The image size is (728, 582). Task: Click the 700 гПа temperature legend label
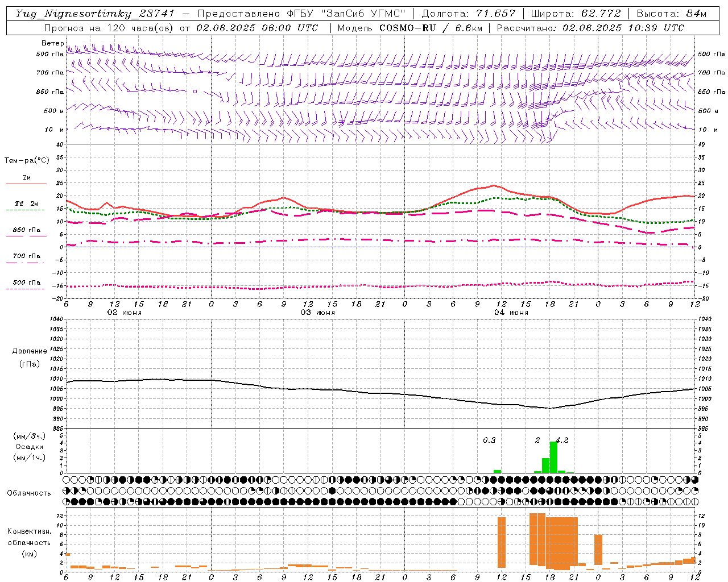[27, 256]
